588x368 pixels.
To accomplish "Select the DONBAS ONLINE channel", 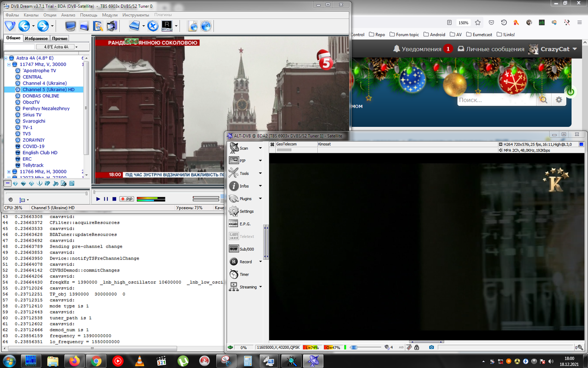I will (41, 96).
